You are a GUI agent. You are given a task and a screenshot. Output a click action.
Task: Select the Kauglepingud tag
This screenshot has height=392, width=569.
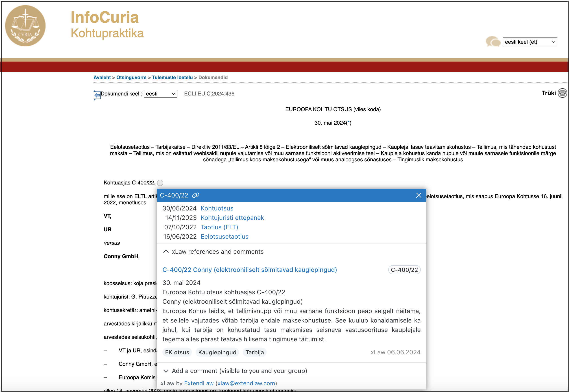(217, 353)
